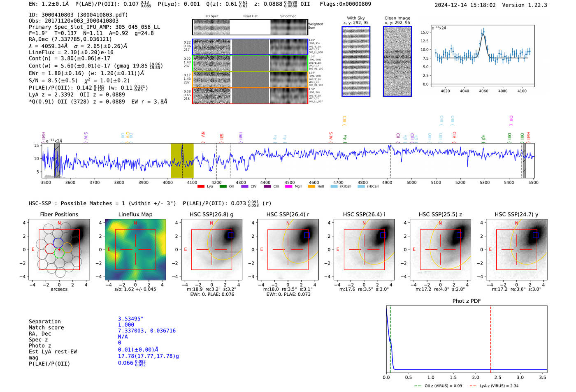Click the *Q(0.91) OII (3728) solution line

coord(98,102)
